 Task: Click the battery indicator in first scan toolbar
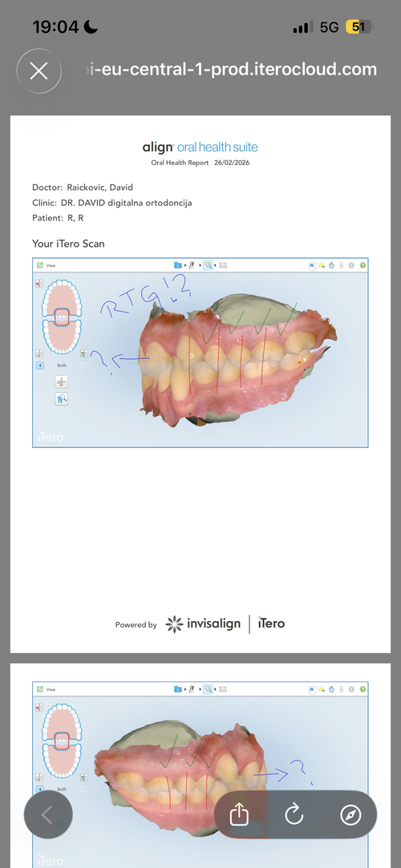click(x=341, y=265)
